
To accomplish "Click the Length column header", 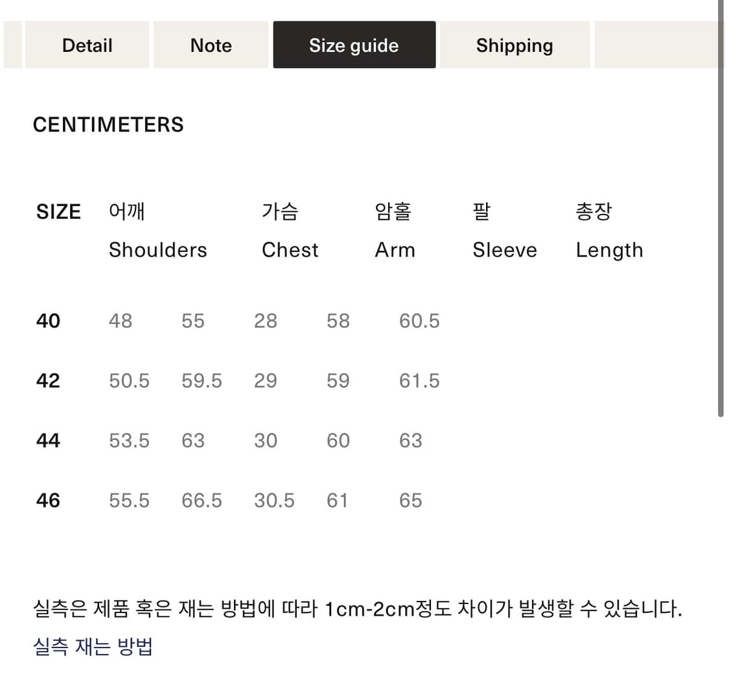I will (x=609, y=250).
